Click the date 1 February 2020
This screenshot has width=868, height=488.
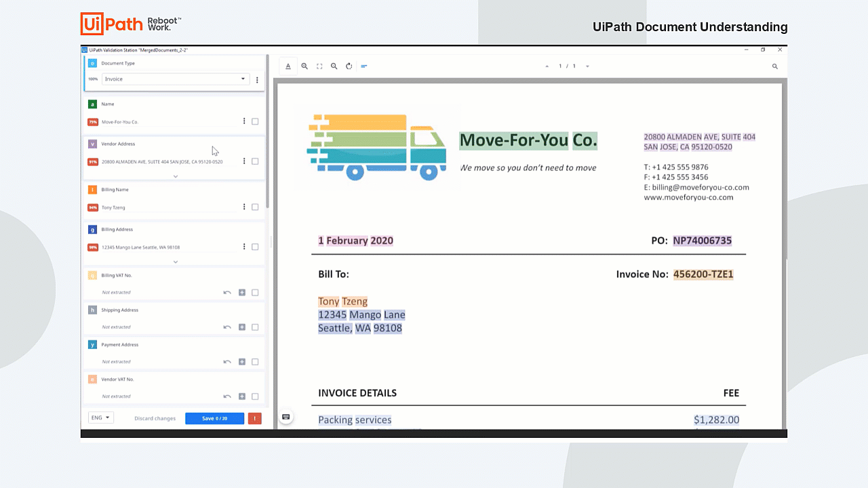coord(356,241)
